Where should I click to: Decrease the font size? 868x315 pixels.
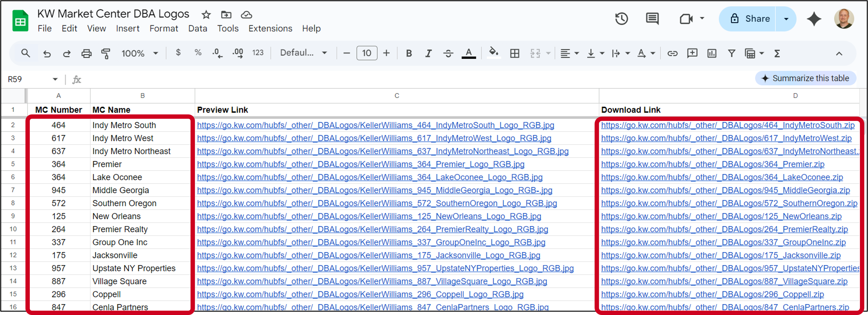346,53
